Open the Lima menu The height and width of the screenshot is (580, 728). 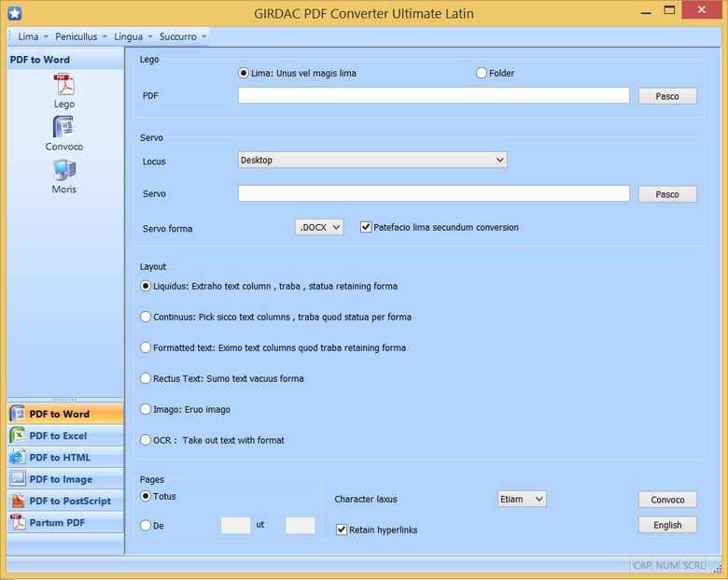click(33, 36)
